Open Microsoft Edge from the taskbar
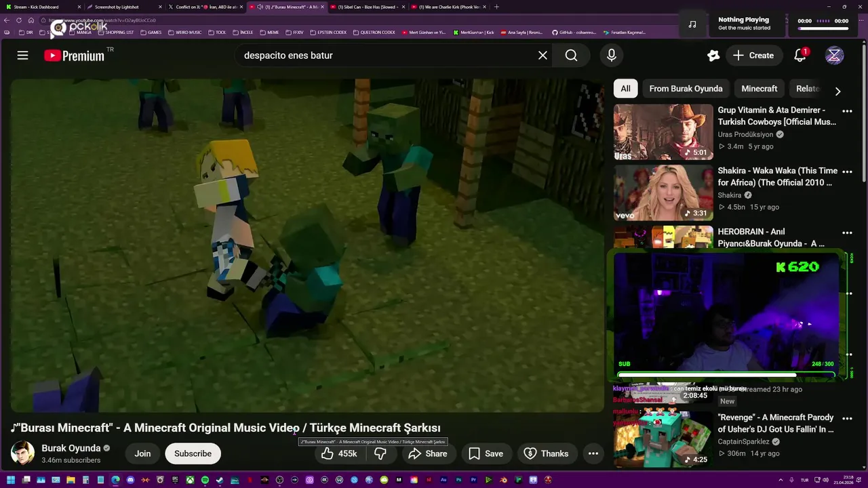The width and height of the screenshot is (868, 488). point(115,480)
